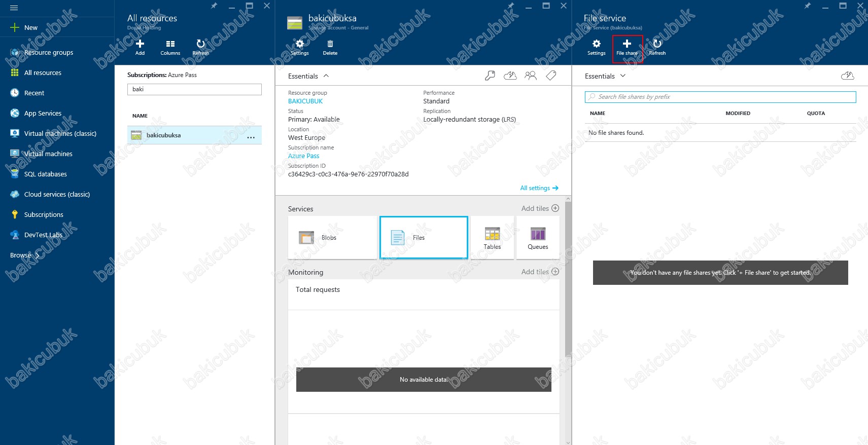Pin the All resources blade
Viewport: 868px width, 445px height.
[x=214, y=6]
